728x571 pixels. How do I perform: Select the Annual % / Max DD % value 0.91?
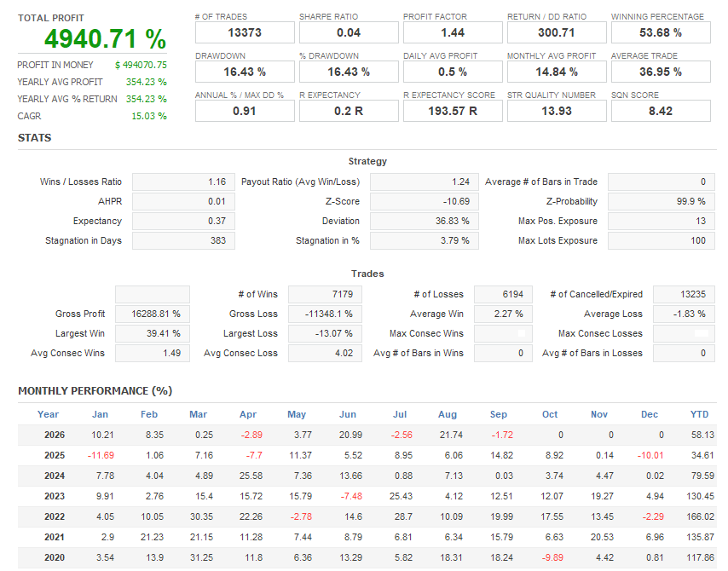click(245, 111)
